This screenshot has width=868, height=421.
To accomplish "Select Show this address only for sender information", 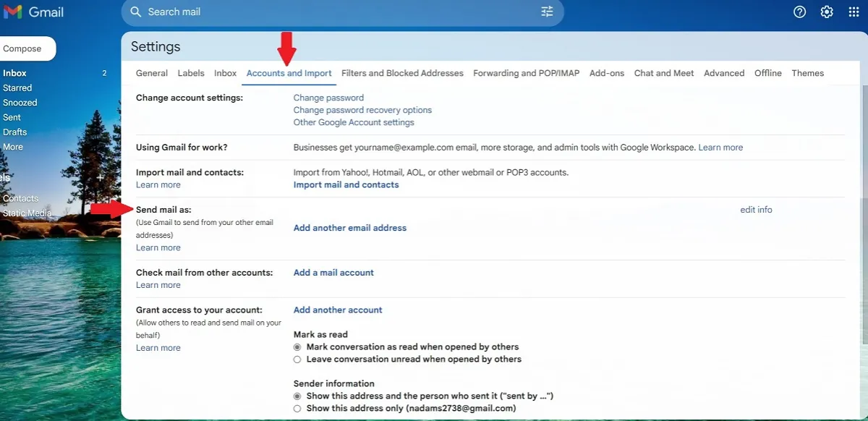I will point(297,408).
